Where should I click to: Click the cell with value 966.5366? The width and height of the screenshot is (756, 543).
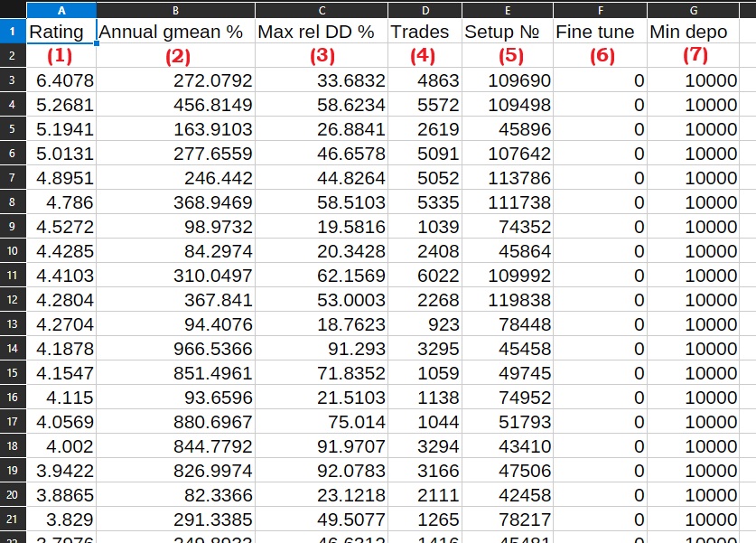point(177,351)
